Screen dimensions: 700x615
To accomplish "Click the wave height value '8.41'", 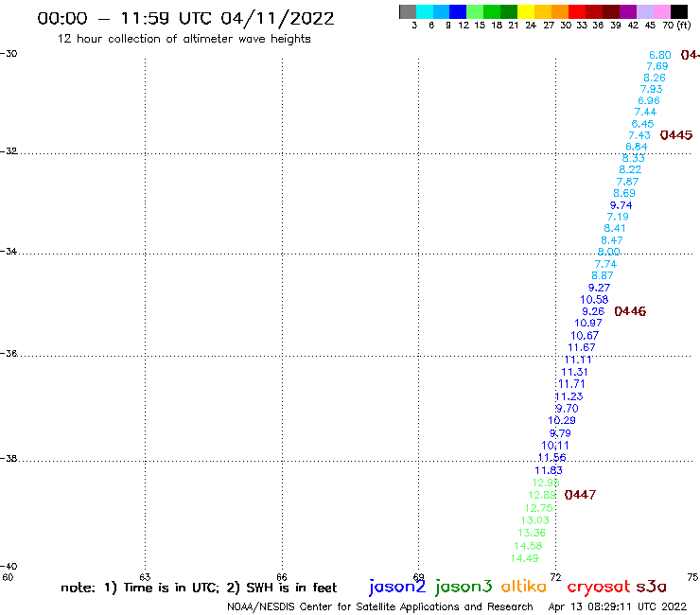I will click(615, 228).
